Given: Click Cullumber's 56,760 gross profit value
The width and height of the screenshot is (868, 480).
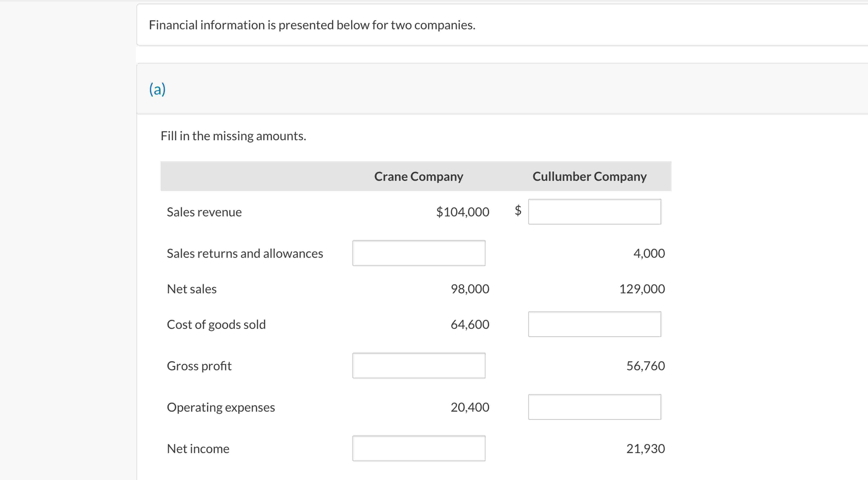Looking at the screenshot, I should point(645,366).
